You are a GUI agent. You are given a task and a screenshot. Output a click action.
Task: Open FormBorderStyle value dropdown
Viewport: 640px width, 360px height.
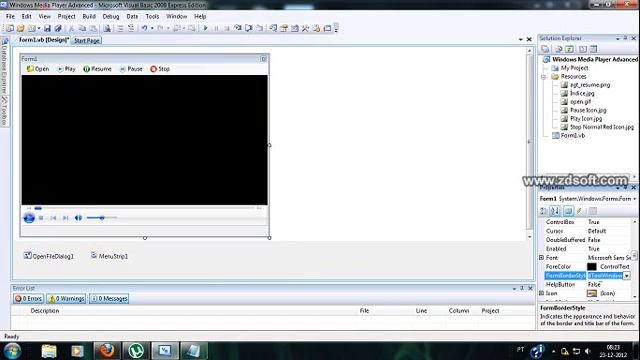(627, 276)
